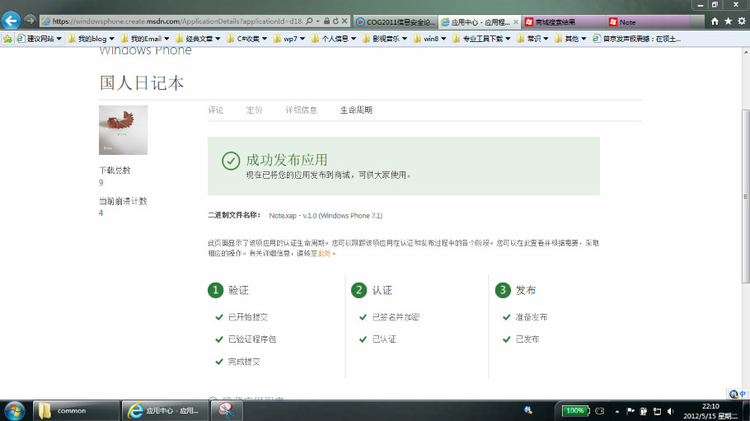Click the 国人日记本 app thumbnail image
750x421 pixels.
pyautogui.click(x=123, y=130)
